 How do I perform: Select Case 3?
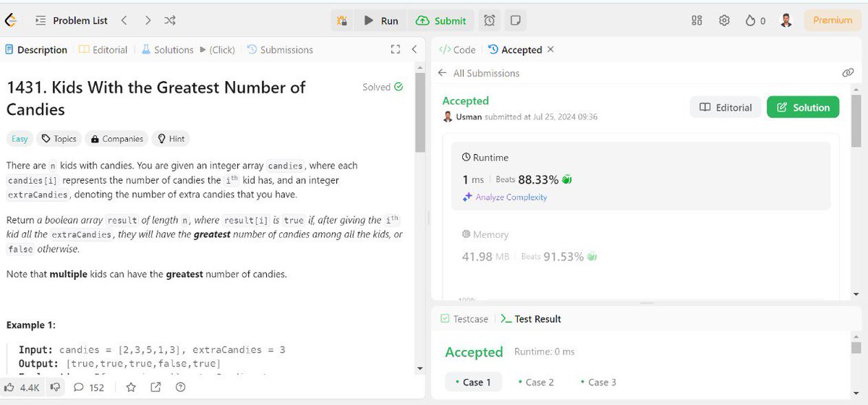tap(598, 383)
